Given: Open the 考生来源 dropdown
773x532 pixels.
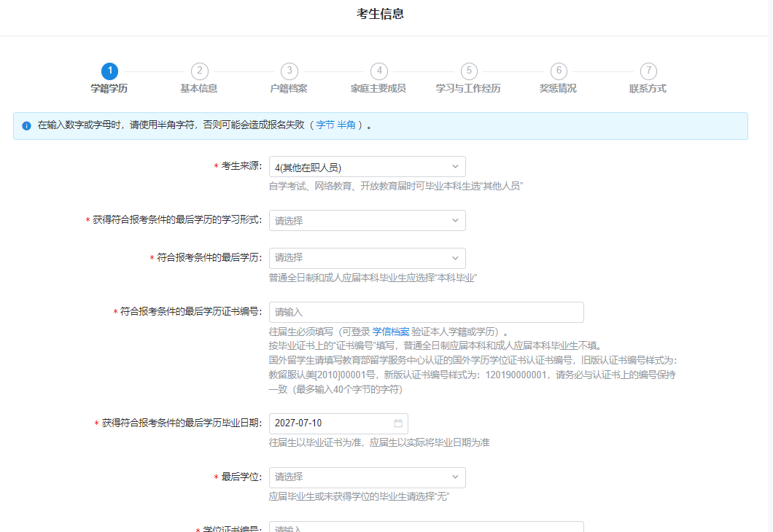Looking at the screenshot, I should (368, 167).
